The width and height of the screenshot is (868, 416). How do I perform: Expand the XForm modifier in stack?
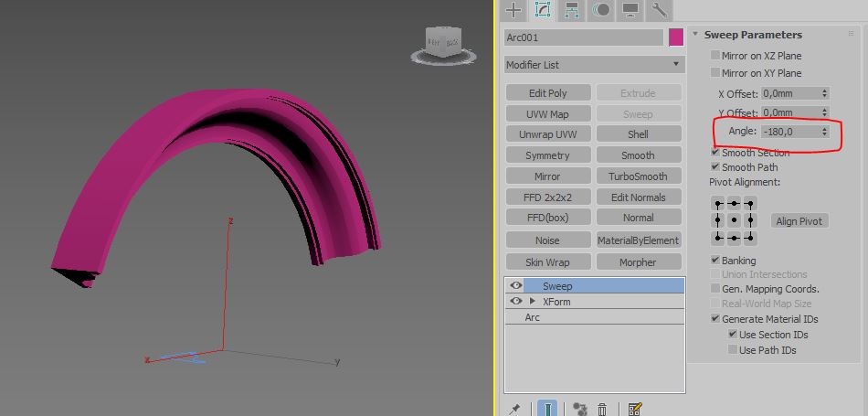[533, 302]
